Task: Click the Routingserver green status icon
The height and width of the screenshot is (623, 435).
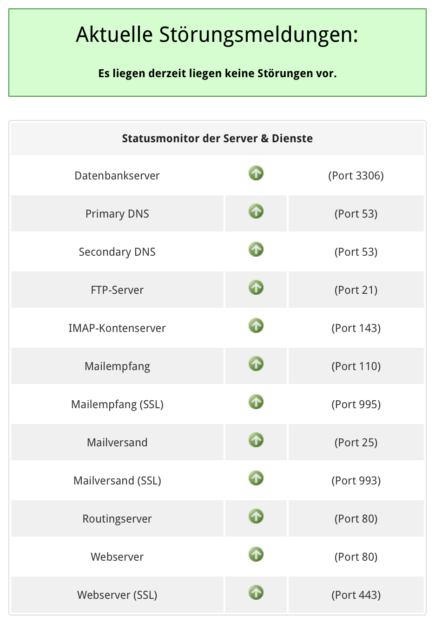Action: pyautogui.click(x=256, y=517)
